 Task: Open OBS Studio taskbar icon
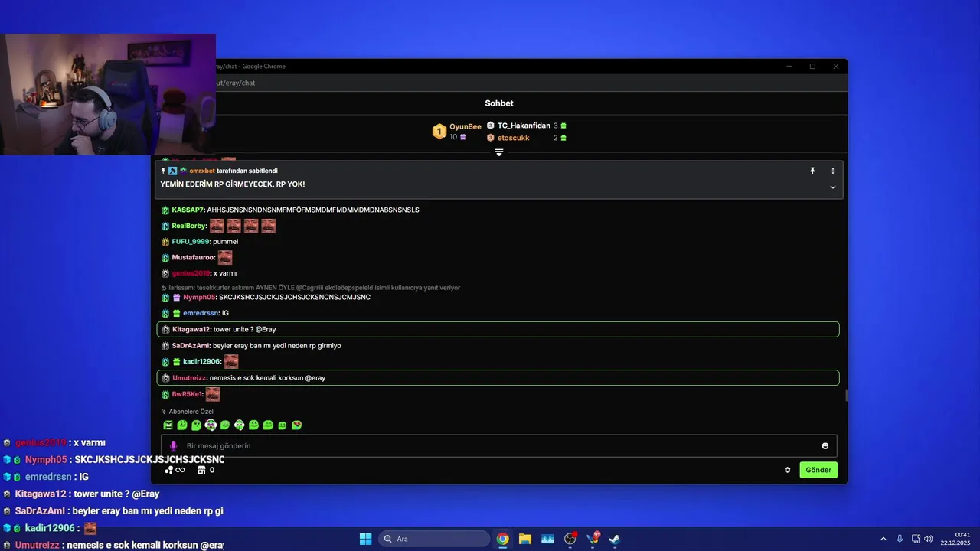tap(570, 539)
